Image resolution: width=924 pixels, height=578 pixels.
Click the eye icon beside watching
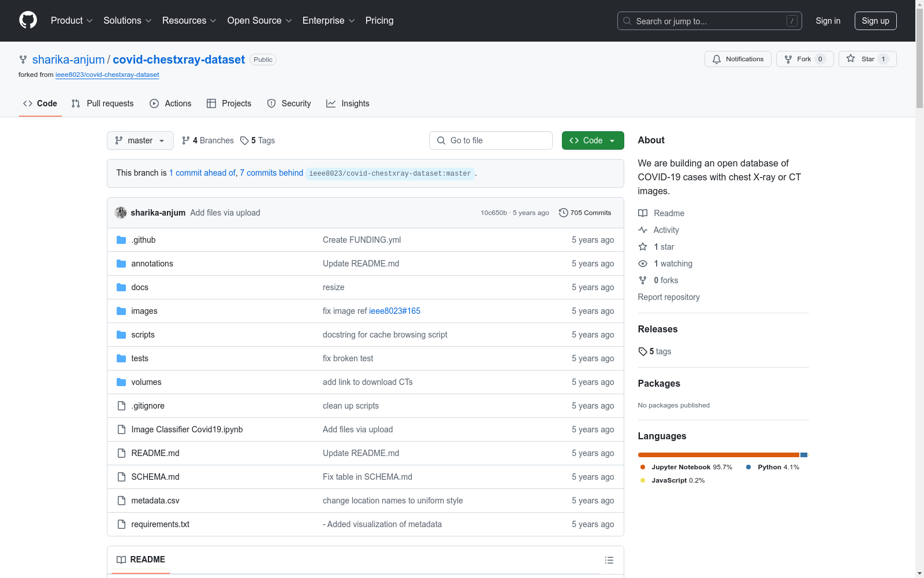pos(643,264)
